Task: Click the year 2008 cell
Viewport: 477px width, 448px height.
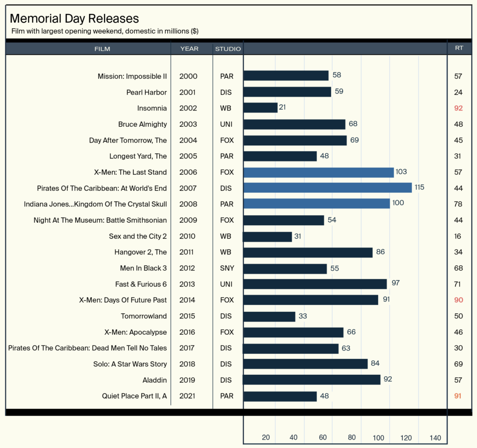Action: (x=188, y=204)
